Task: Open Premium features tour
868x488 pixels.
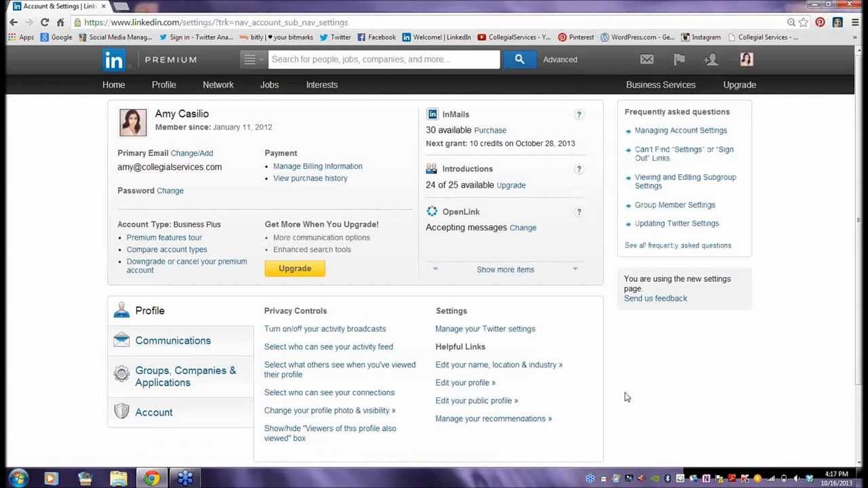Action: click(164, 237)
